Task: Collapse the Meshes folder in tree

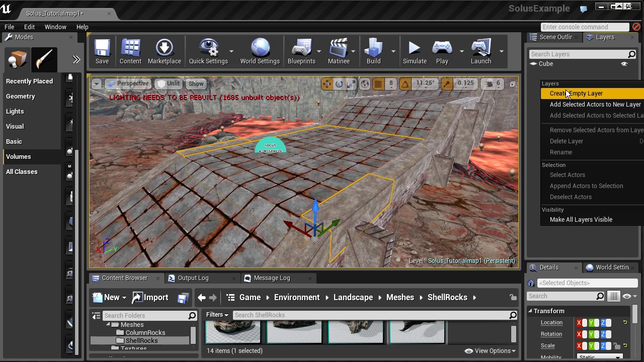Action: pyautogui.click(x=108, y=325)
